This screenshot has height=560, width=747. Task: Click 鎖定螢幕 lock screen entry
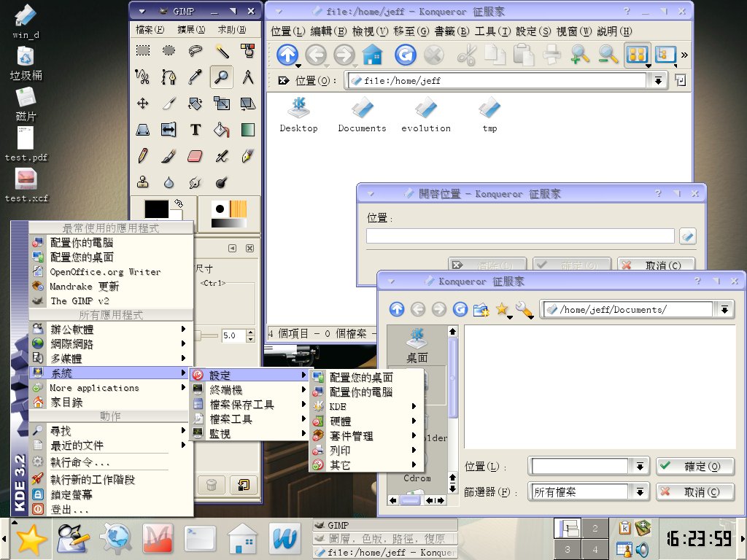click(x=111, y=494)
